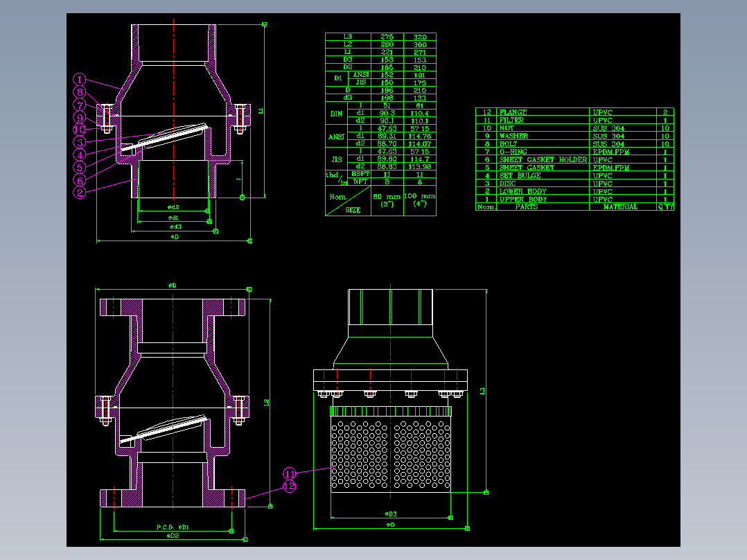Click the PARTS column header
Viewport: 747px width, 560px height.
pyautogui.click(x=527, y=207)
